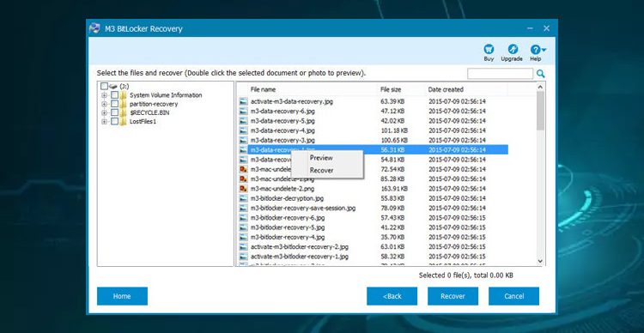
Task: Click the <Back button
Action: [x=392, y=296]
